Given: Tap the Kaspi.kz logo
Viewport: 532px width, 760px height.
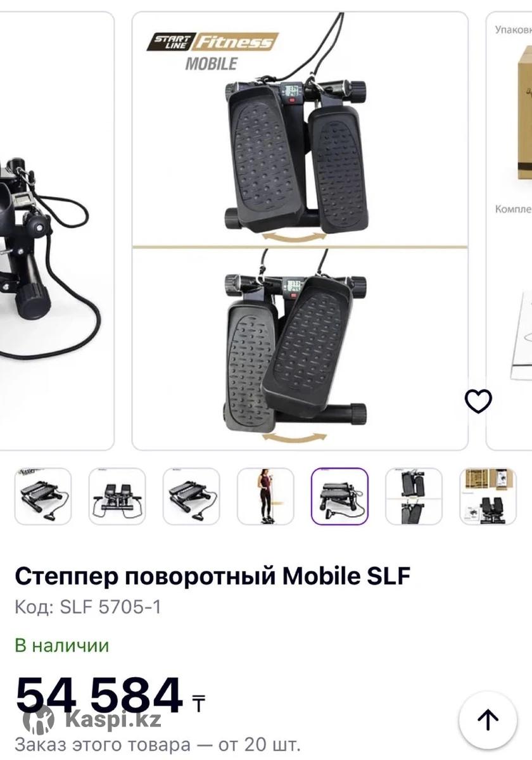Looking at the screenshot, I should click(x=92, y=720).
